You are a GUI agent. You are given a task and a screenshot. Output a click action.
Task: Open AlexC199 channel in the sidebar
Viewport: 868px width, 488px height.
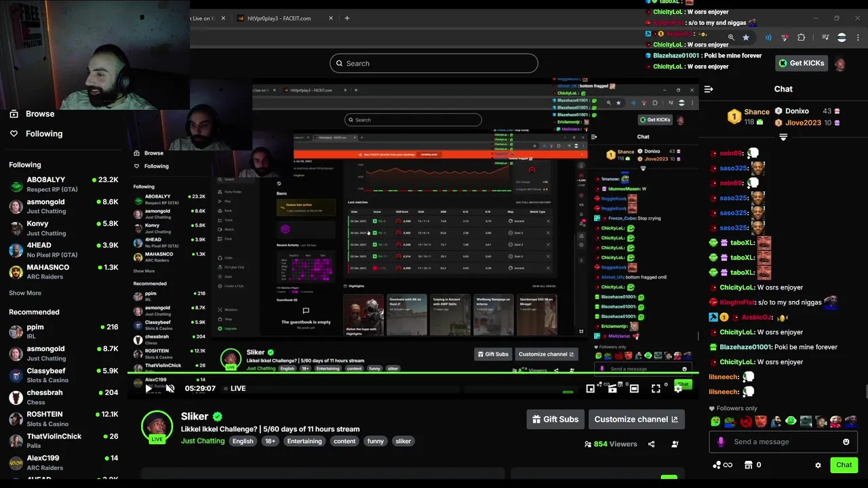coord(64,463)
